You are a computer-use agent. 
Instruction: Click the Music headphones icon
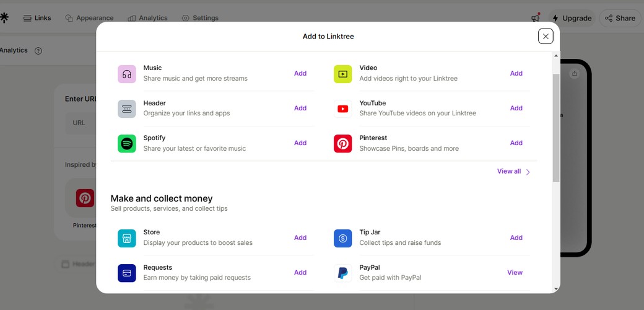(x=126, y=74)
